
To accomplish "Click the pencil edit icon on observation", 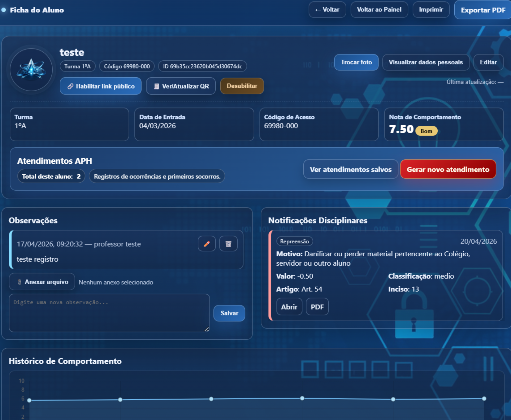I will (207, 244).
